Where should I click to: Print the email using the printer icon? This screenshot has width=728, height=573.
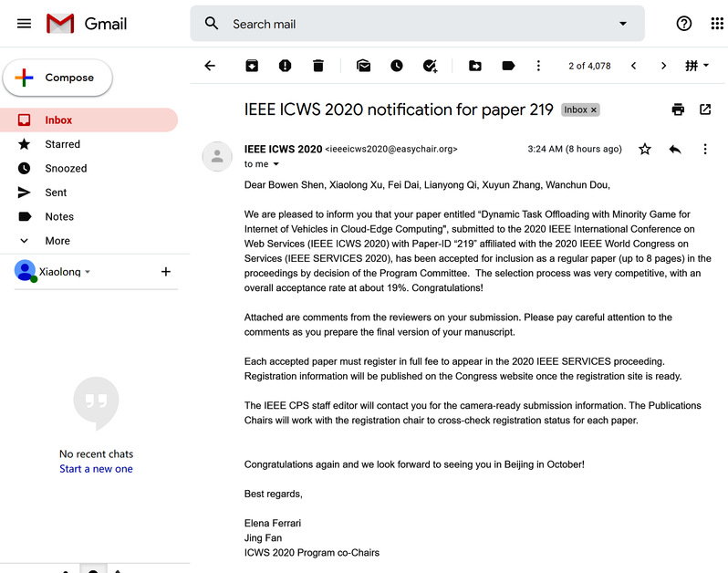pyautogui.click(x=678, y=109)
